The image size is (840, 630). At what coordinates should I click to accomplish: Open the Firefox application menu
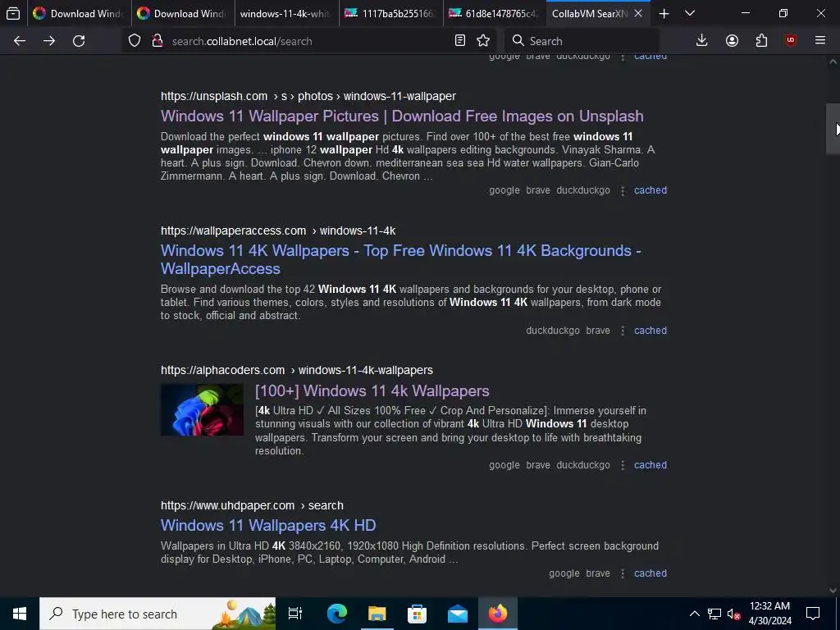click(x=820, y=41)
